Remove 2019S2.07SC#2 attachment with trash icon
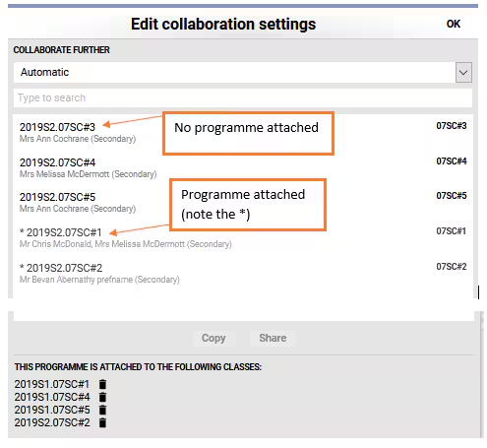487x448 pixels. [x=102, y=422]
